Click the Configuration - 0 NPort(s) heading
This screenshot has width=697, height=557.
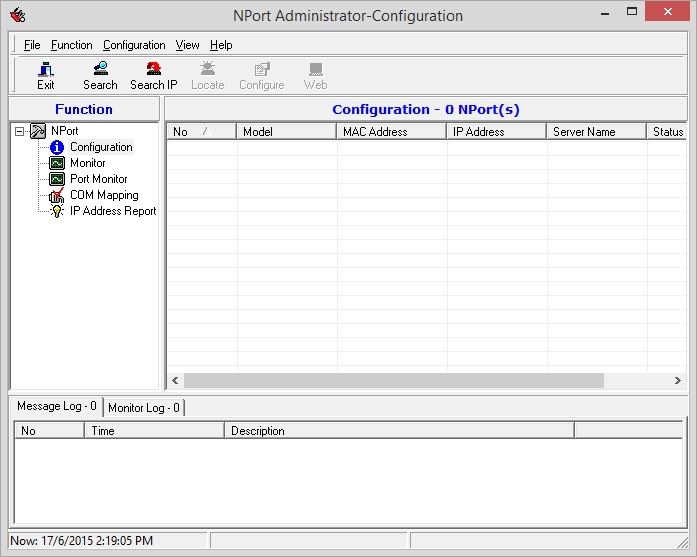(426, 109)
